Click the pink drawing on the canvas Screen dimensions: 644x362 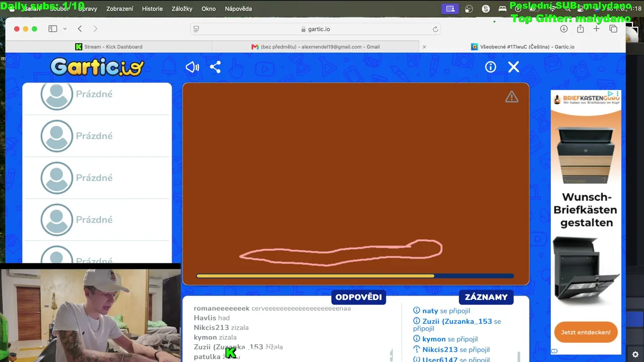341,252
